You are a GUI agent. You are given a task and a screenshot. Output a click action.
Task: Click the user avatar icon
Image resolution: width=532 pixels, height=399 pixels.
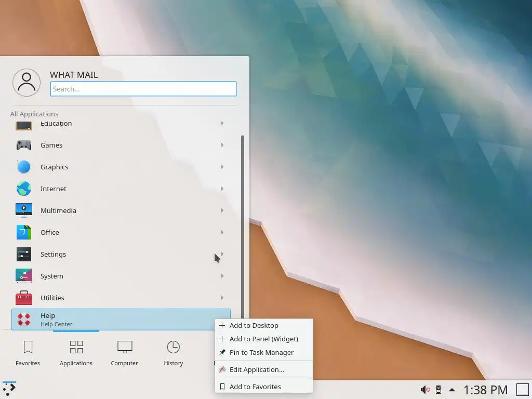pyautogui.click(x=26, y=83)
